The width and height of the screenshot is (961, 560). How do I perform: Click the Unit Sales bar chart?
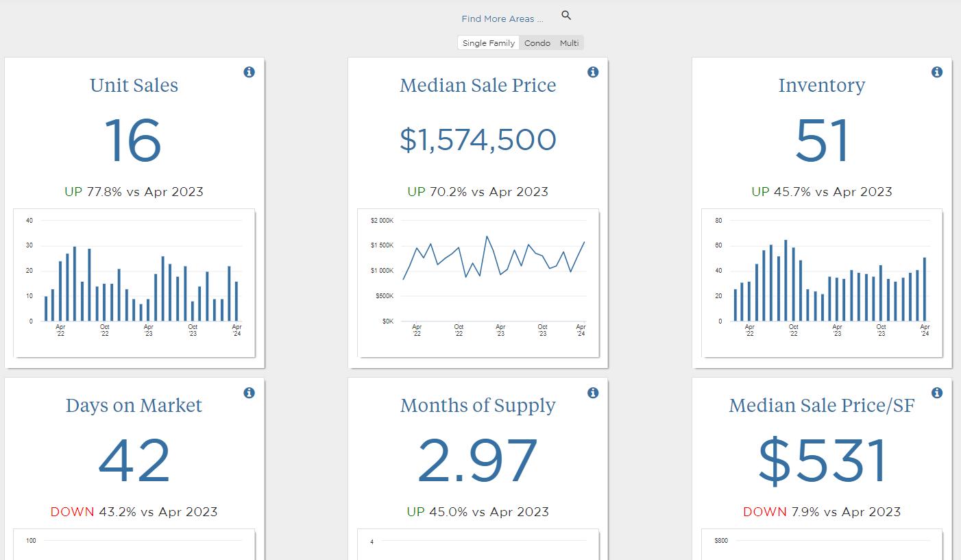(x=134, y=283)
